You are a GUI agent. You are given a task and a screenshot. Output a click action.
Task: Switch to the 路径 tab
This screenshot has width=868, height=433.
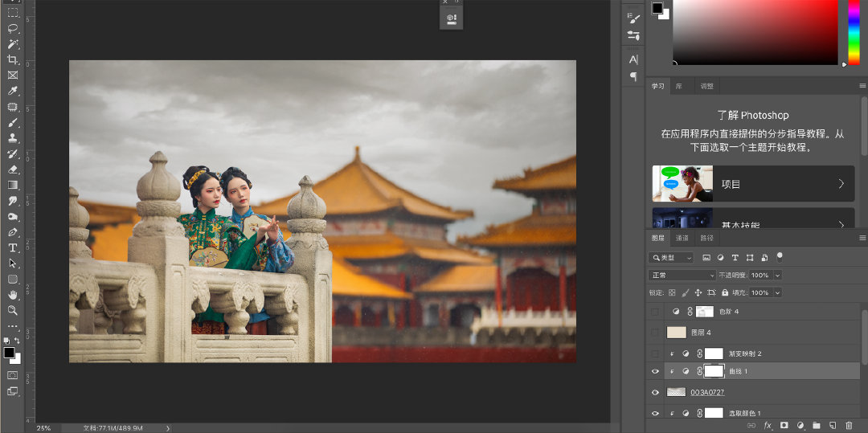(707, 239)
